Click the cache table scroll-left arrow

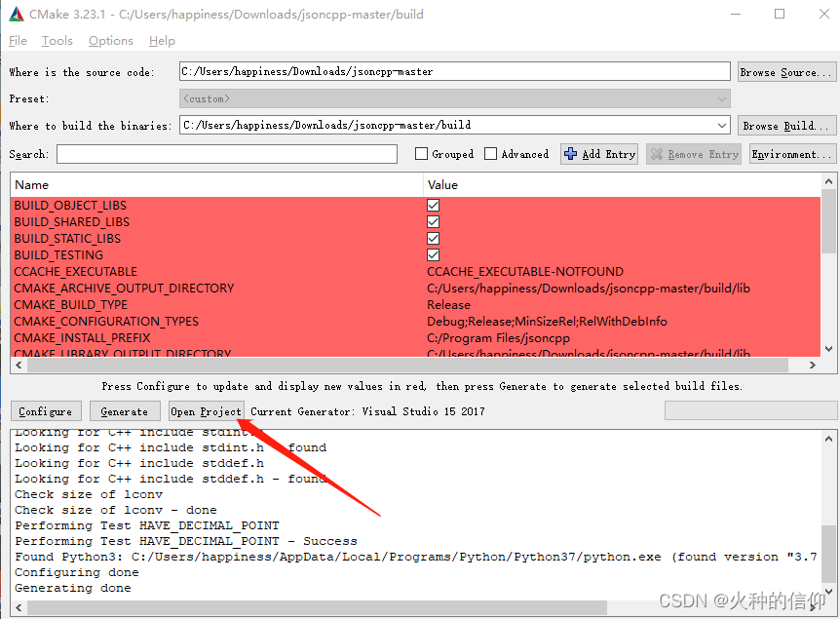pyautogui.click(x=19, y=365)
